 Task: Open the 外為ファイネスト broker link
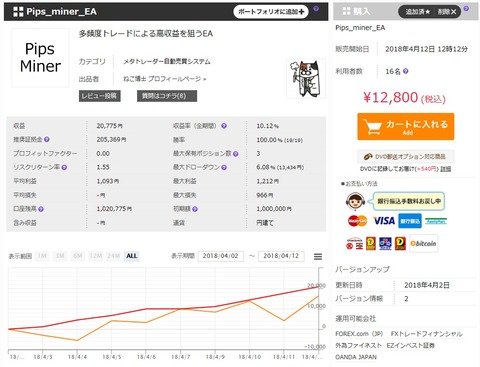358,345
